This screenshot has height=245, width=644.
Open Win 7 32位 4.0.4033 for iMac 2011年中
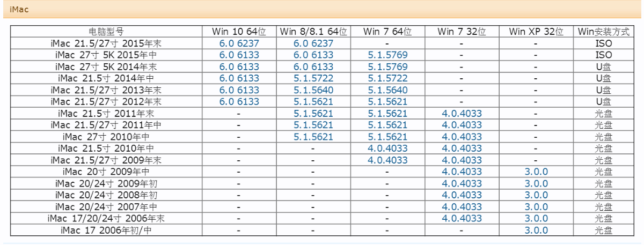coord(462,125)
